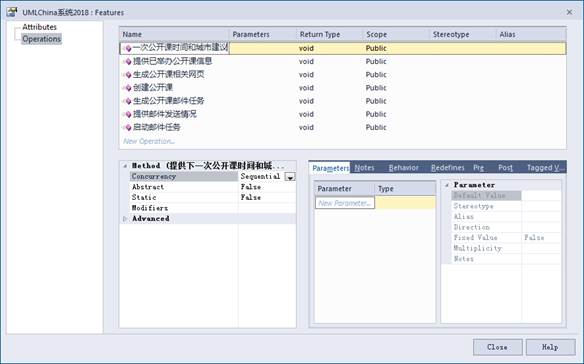Select Operations in the left tree
The height and width of the screenshot is (364, 584).
point(41,39)
